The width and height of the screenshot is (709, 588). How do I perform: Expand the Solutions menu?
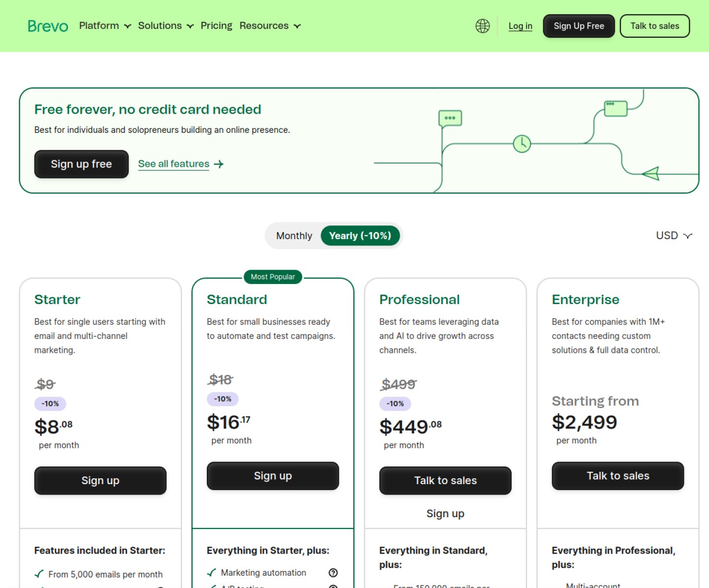pos(165,26)
